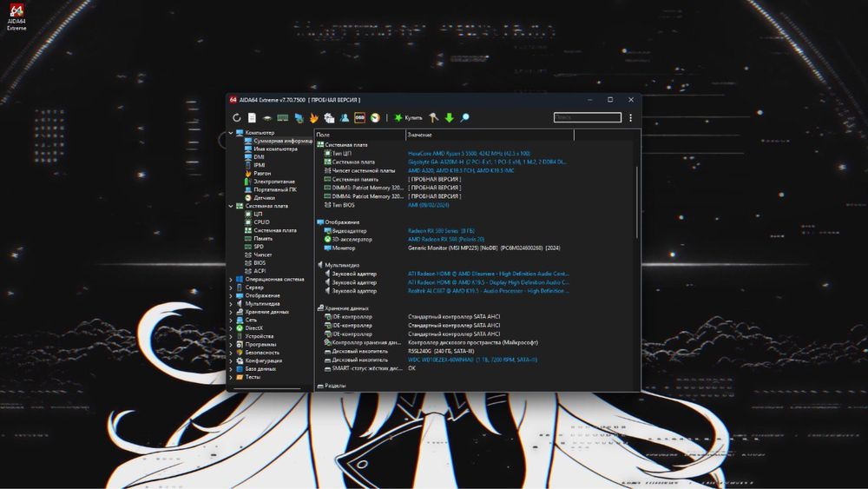Open the AMD Radeon RX 580 (Polaris 20) link
This screenshot has width=868, height=489.
click(446, 239)
